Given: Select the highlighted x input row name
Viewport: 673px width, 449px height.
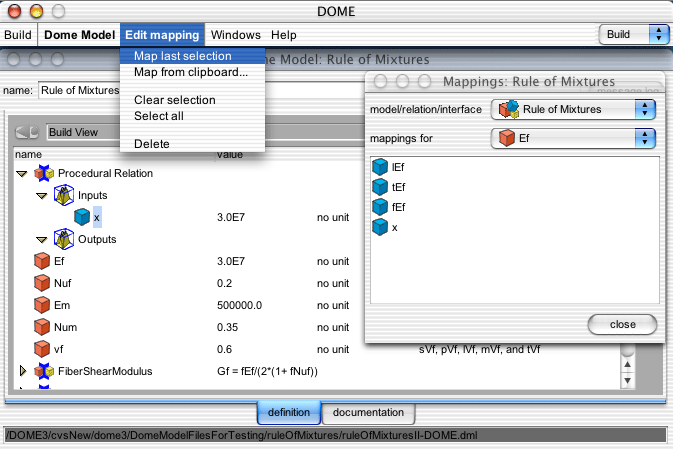Looking at the screenshot, I should point(97,217).
